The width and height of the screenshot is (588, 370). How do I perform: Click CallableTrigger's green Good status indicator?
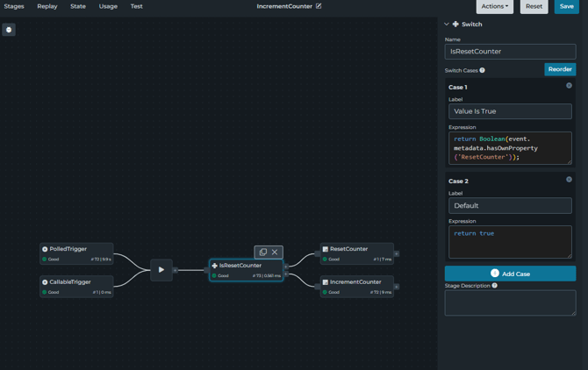pyautogui.click(x=44, y=292)
